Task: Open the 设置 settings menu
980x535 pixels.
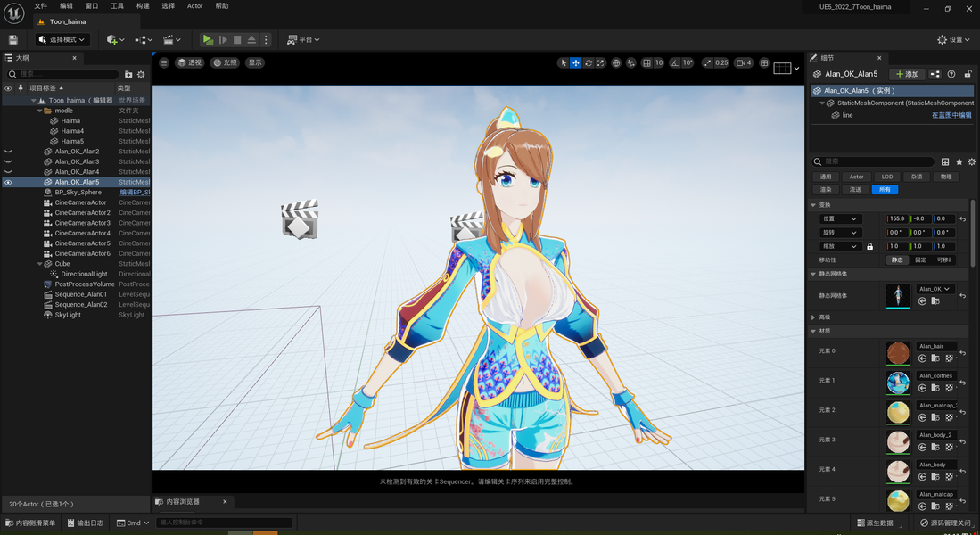Action: tap(954, 39)
